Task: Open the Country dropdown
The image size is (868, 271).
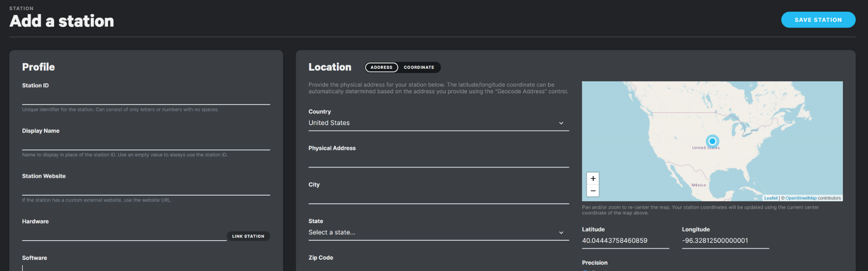Action: [438, 123]
